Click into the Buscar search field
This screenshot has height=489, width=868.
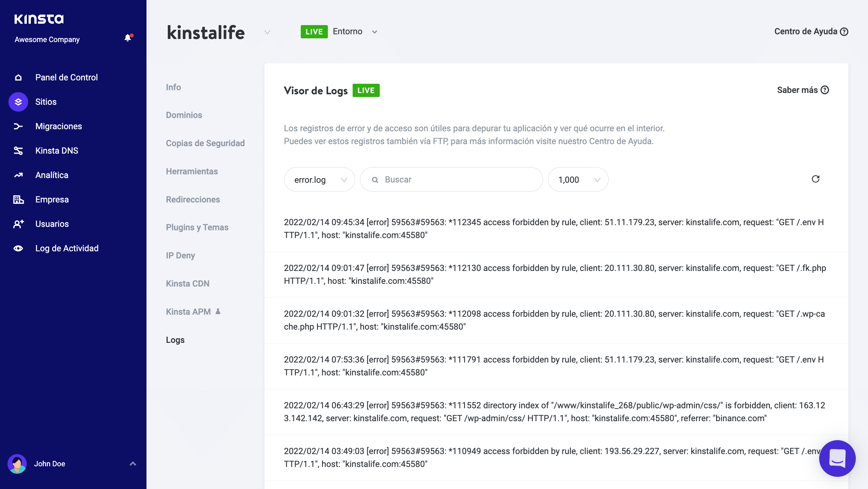click(x=458, y=180)
